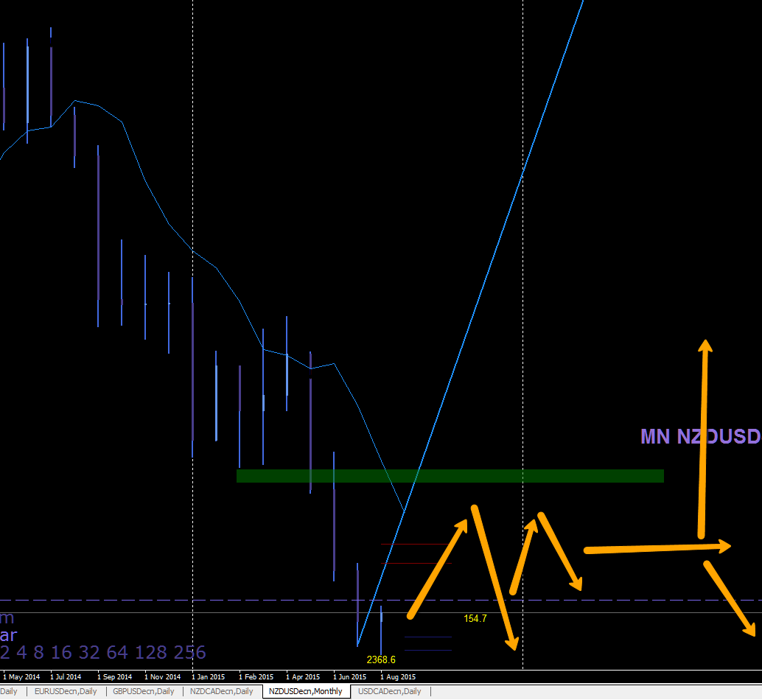Open the USDCADecn,Daily chart tab
The image size is (762, 700).
pos(390,691)
